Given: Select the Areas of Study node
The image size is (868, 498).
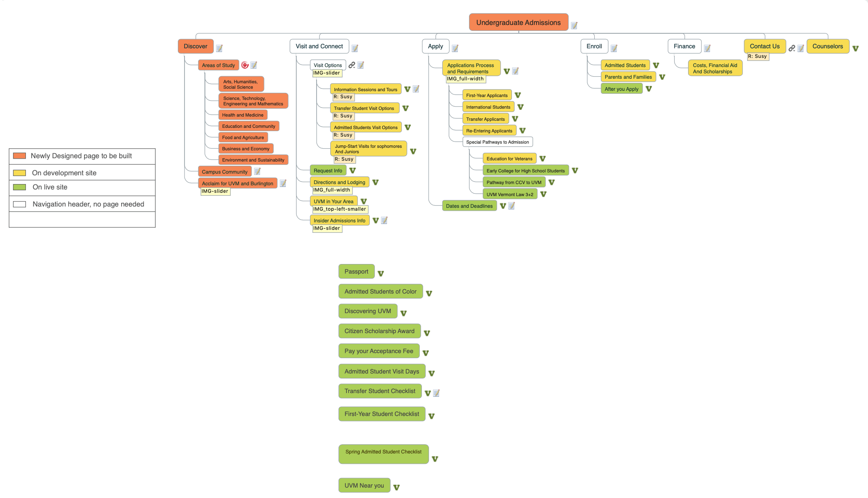Looking at the screenshot, I should click(219, 65).
